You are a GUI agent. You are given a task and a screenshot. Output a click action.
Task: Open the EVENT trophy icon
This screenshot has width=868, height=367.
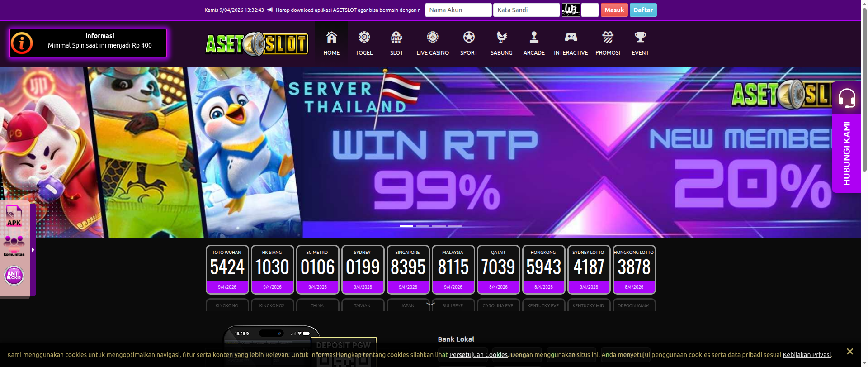(x=640, y=37)
